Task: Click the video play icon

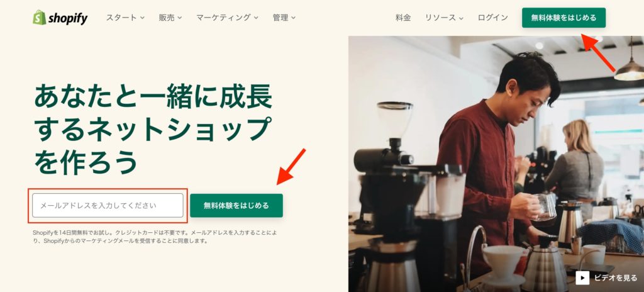Action: click(x=582, y=278)
